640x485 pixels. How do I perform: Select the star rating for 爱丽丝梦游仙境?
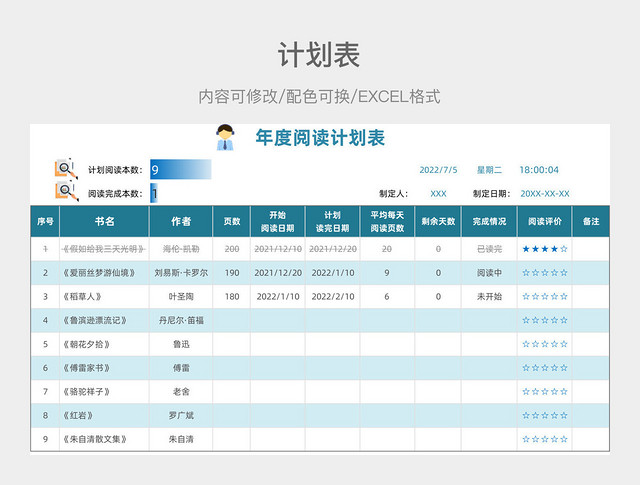(544, 273)
